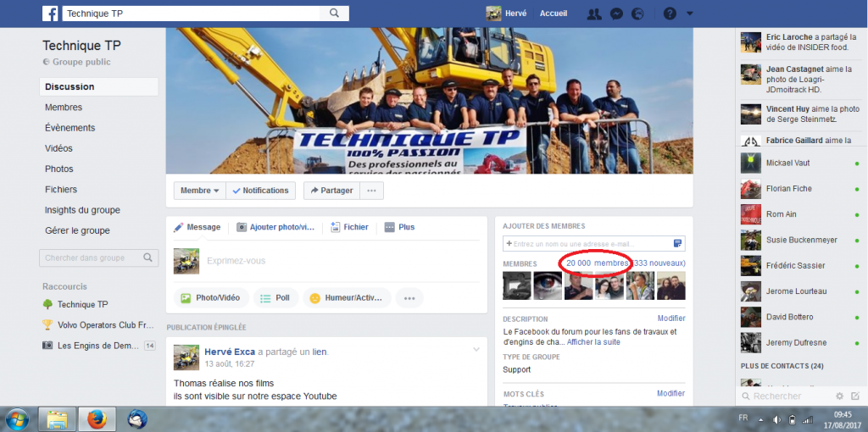Open chat with Susie Buckenmeyer
Image resolution: width=868 pixels, height=432 pixels.
[801, 240]
